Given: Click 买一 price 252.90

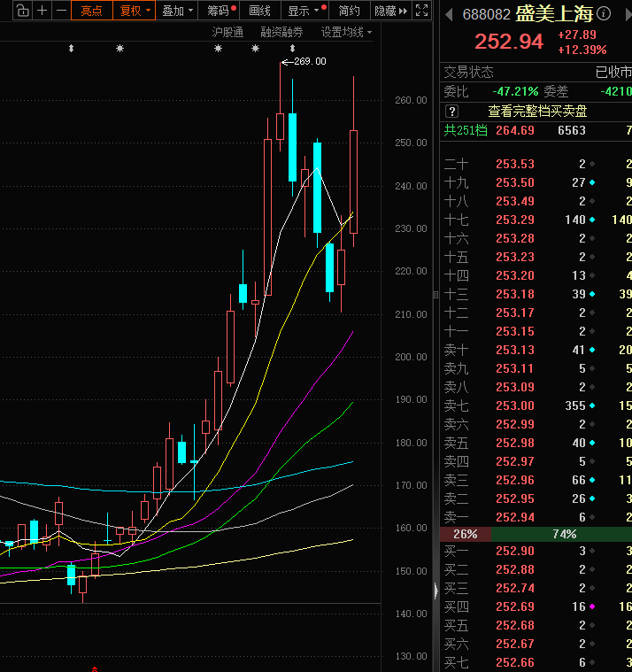Looking at the screenshot, I should click(515, 551).
